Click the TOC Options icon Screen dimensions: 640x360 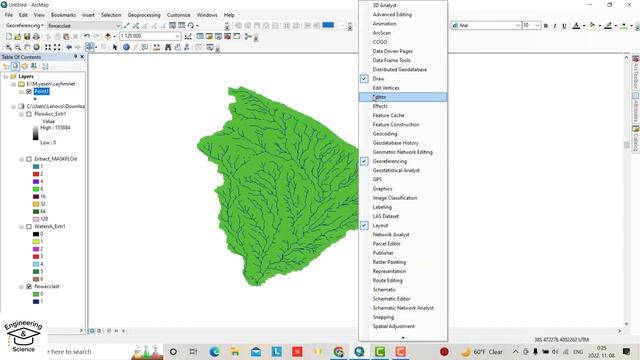tap(45, 66)
